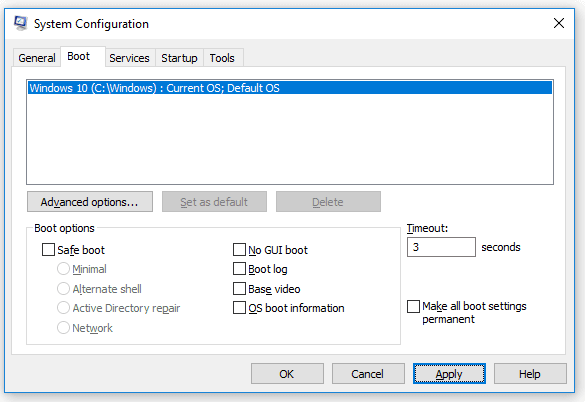Select the Windows 10 boot entry
The image size is (586, 404).
pyautogui.click(x=290, y=88)
